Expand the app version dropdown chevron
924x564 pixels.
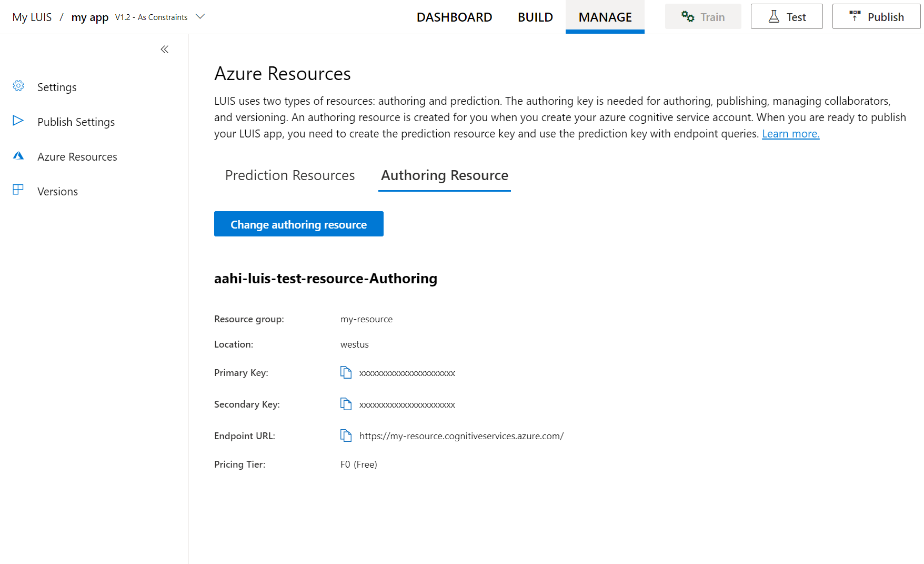(200, 17)
